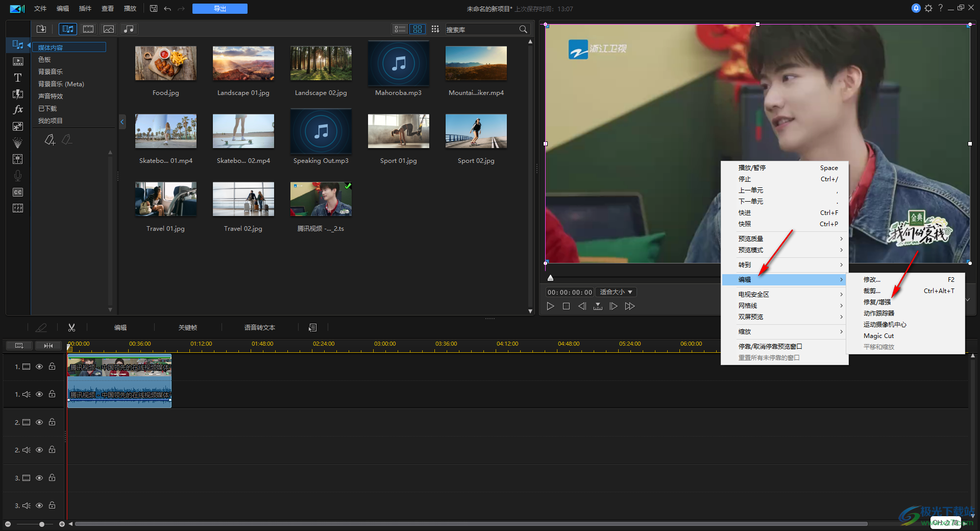980x531 pixels.
Task: Select the 背景音乐 (Meta) library category
Action: coord(61,84)
